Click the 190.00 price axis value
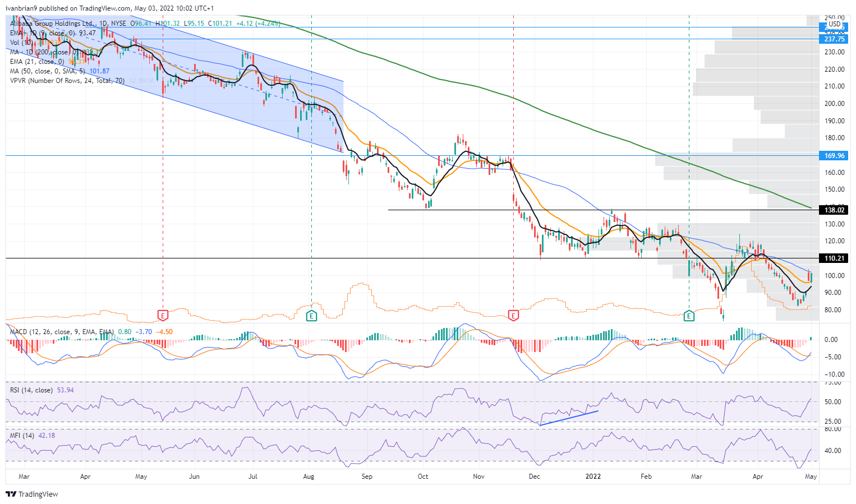 click(834, 121)
